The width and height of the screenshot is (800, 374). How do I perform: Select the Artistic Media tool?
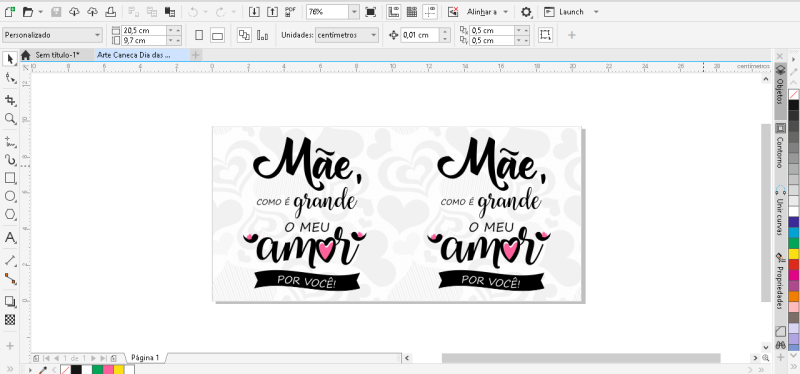coord(10,160)
